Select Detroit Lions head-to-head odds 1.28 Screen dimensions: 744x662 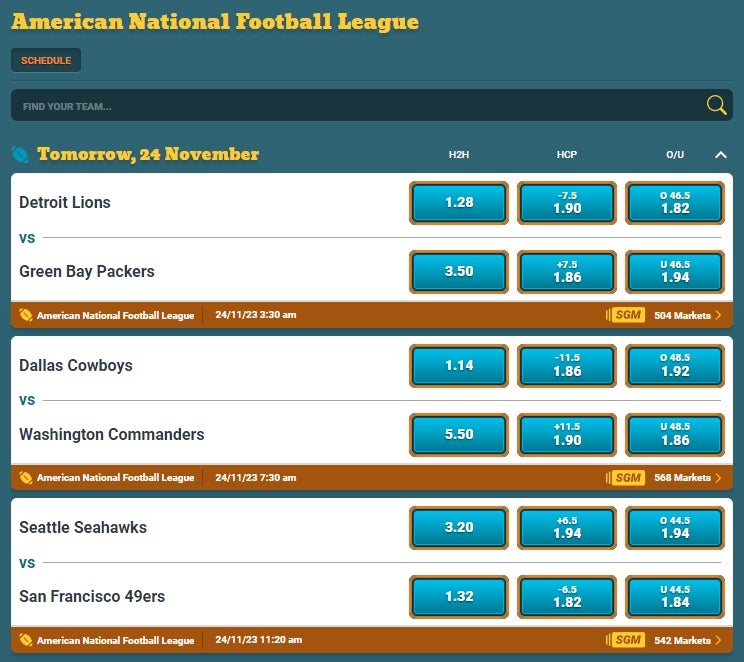[x=459, y=203]
